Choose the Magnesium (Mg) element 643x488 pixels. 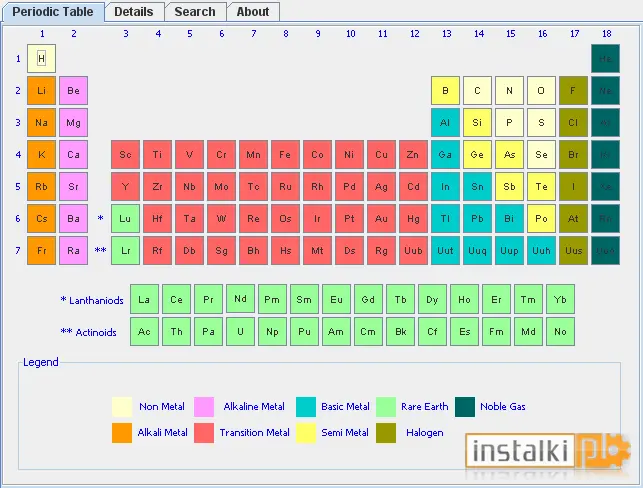pyautogui.click(x=73, y=123)
